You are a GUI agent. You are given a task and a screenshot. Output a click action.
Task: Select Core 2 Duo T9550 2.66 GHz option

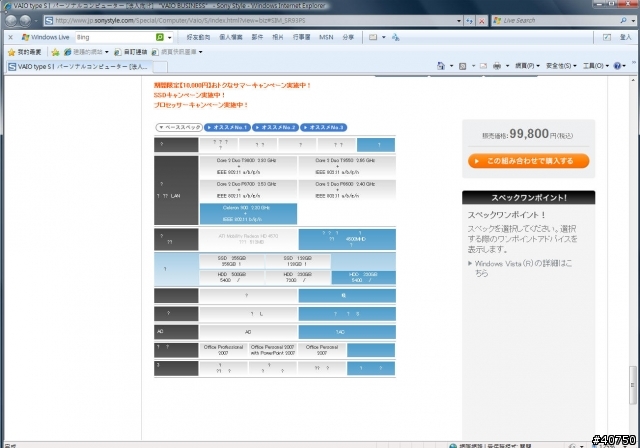347,166
